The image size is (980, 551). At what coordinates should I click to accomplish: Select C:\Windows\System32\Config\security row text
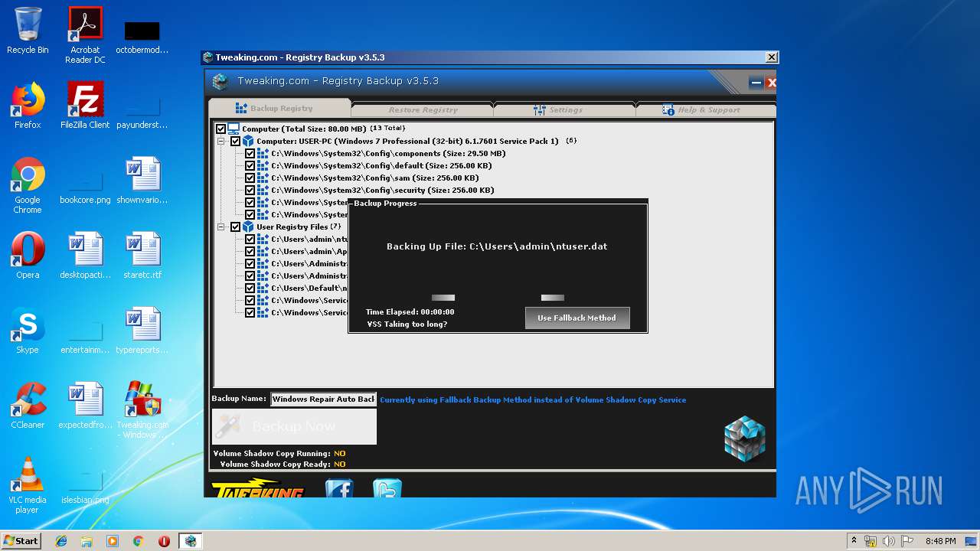[383, 190]
